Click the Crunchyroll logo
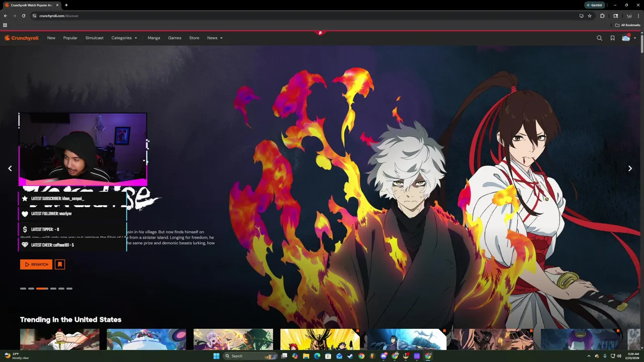The width and height of the screenshot is (644, 362). click(x=22, y=38)
